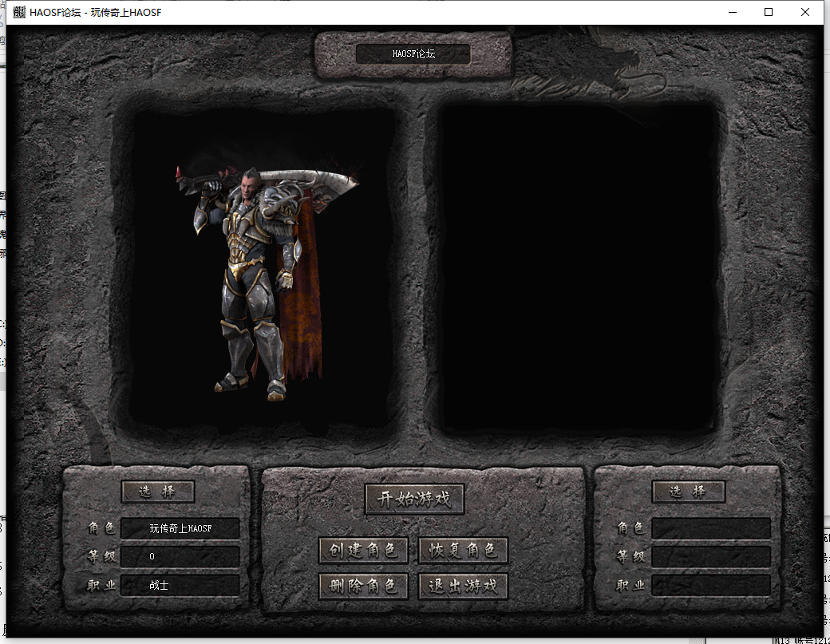Close the HAOSF论坛 game window

[805, 12]
